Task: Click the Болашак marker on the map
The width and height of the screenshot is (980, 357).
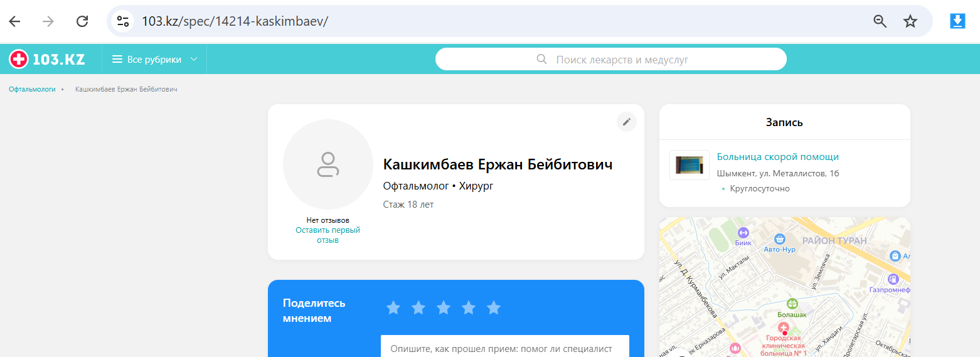Action: point(792,304)
